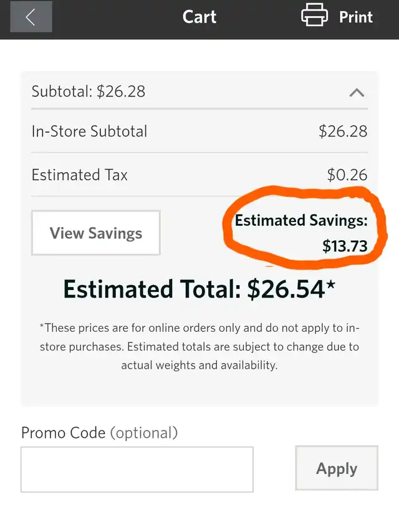This screenshot has width=399, height=532.
Task: Open View Savings button
Action: click(96, 233)
